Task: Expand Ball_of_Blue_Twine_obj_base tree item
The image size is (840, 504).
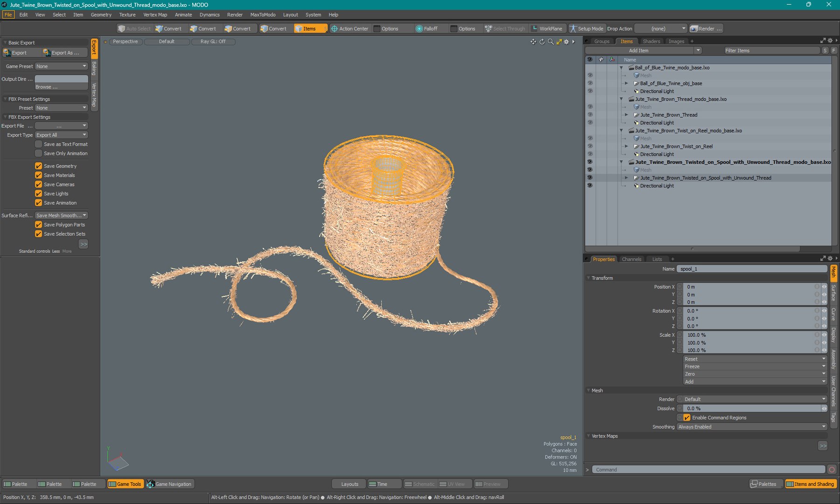Action: tap(626, 84)
